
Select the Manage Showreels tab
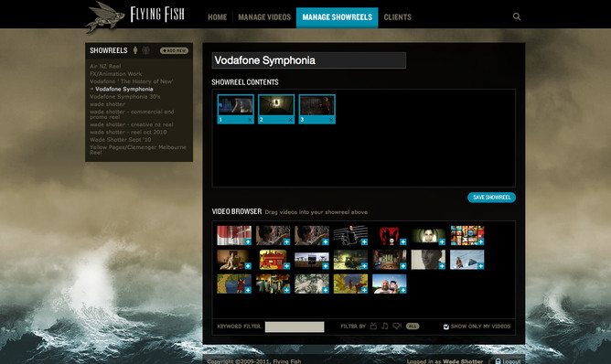tap(338, 17)
